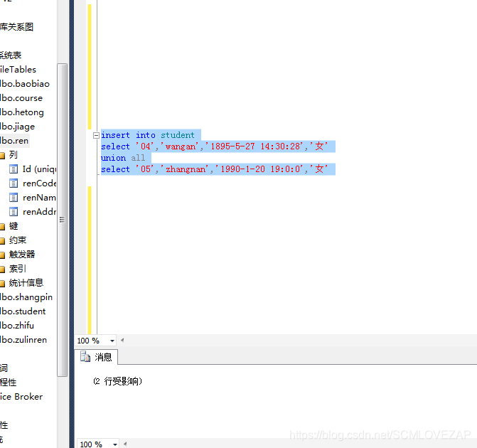This screenshot has width=477, height=448.
Task: Select the FileTables node
Action: (18, 70)
